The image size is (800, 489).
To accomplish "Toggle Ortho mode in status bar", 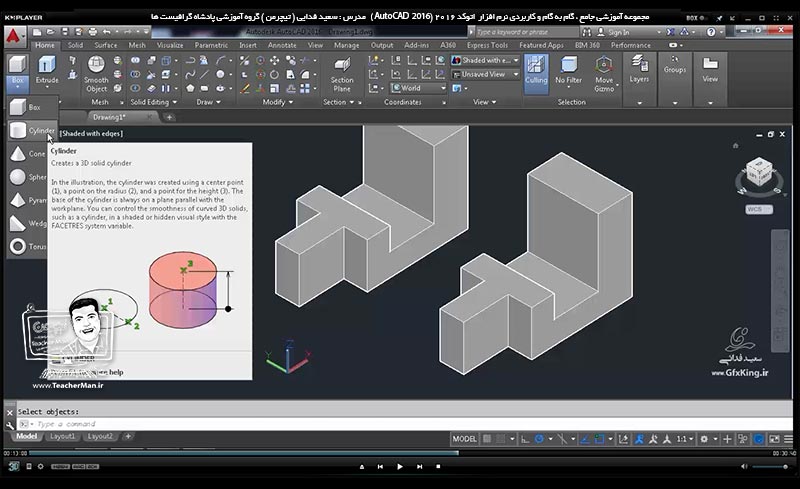I will (525, 439).
